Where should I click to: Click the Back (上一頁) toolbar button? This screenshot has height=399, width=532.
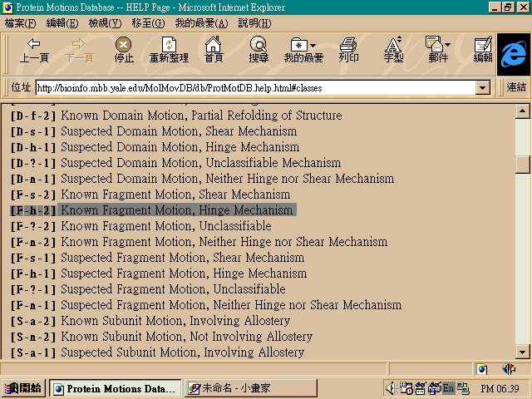click(x=34, y=50)
